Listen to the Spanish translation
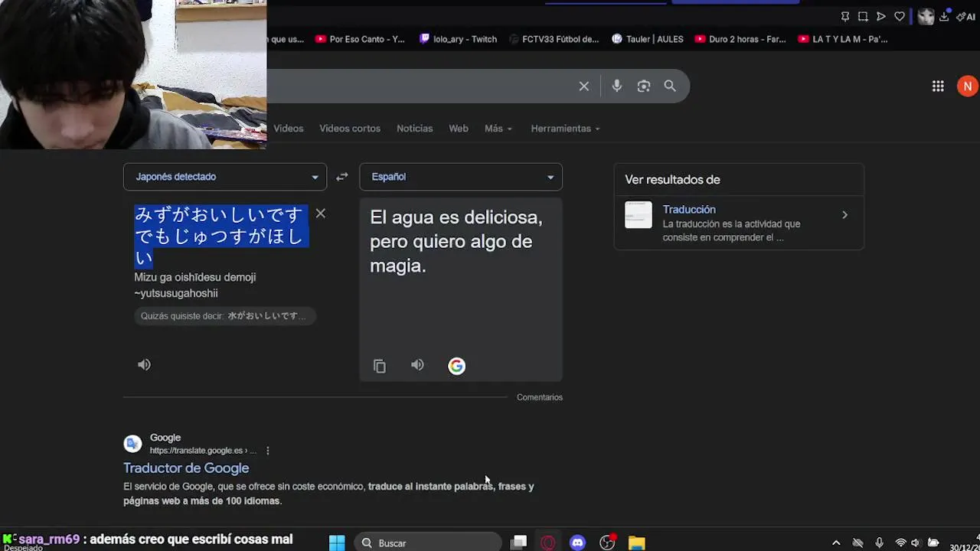 (x=417, y=365)
